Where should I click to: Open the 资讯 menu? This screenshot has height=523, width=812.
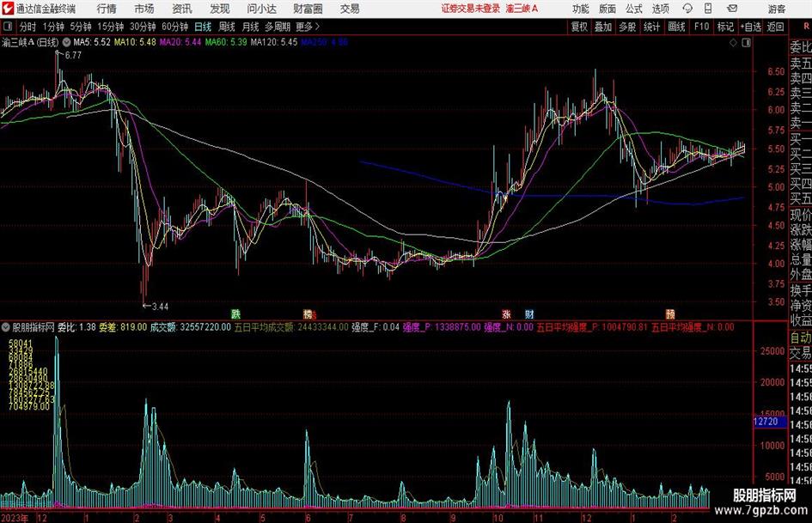[182, 9]
